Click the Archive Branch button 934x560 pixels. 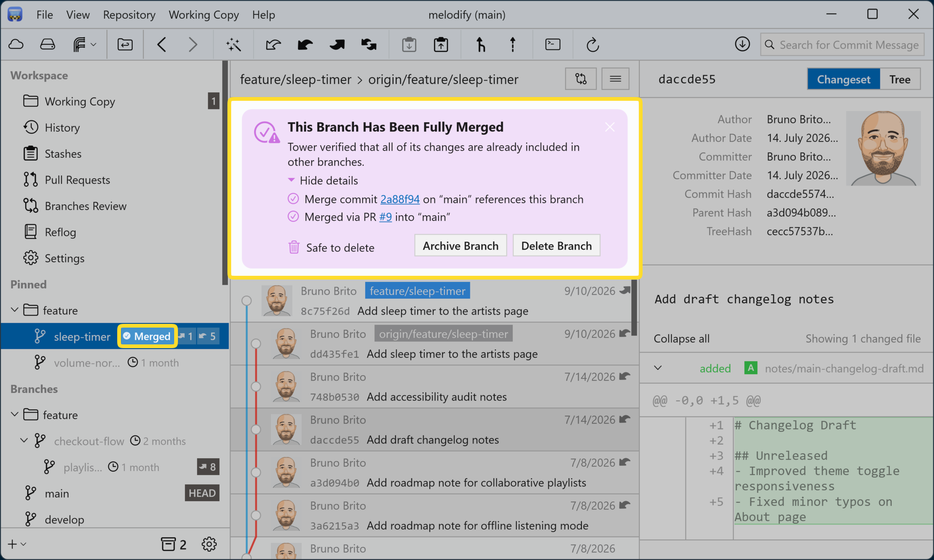click(460, 245)
